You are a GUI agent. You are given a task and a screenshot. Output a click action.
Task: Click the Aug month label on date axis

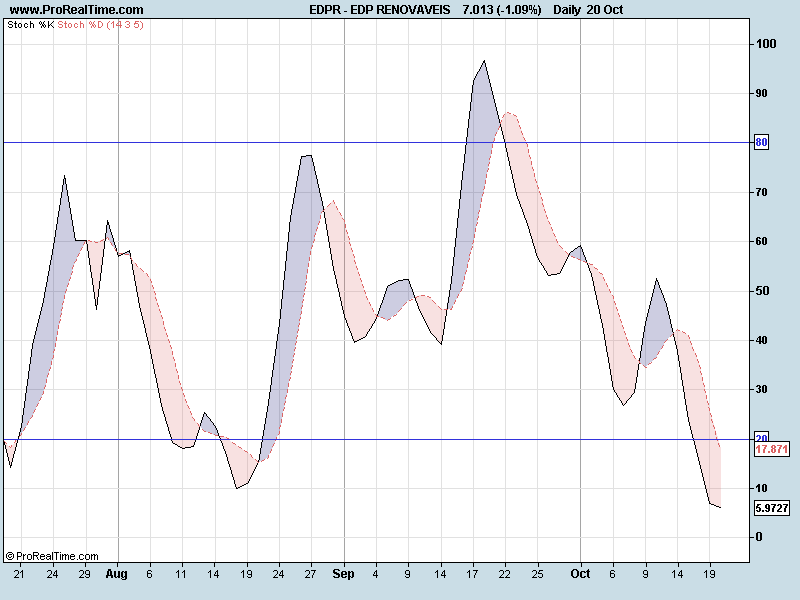click(116, 574)
